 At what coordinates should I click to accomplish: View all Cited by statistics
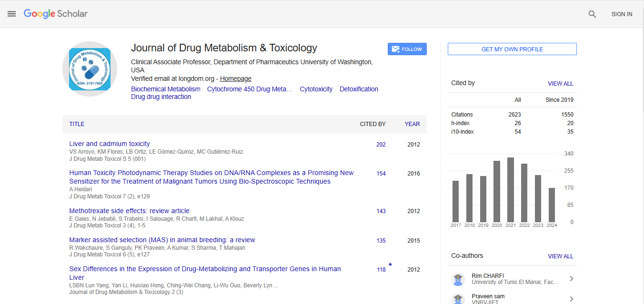(x=560, y=83)
